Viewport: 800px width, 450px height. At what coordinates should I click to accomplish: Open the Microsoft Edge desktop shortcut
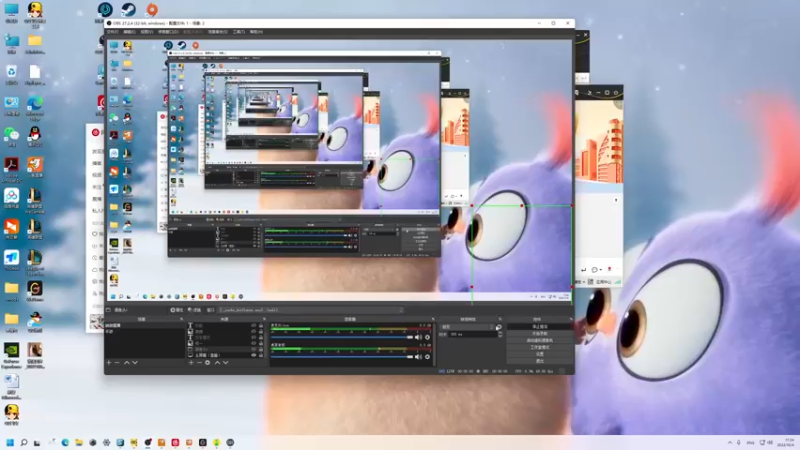35,106
